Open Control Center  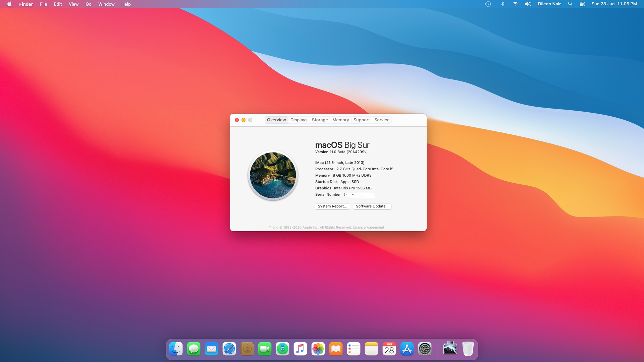point(582,4)
